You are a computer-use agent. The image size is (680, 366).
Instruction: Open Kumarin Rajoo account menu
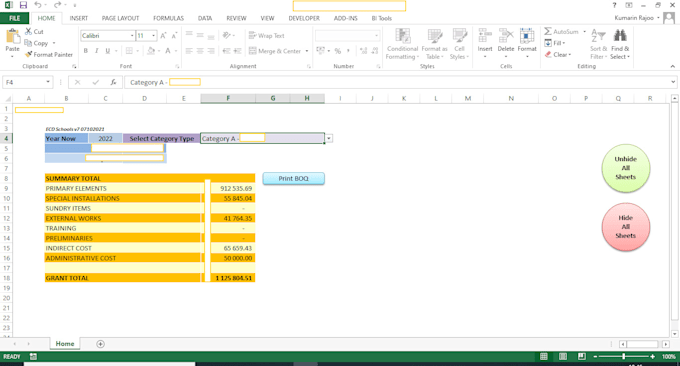637,18
